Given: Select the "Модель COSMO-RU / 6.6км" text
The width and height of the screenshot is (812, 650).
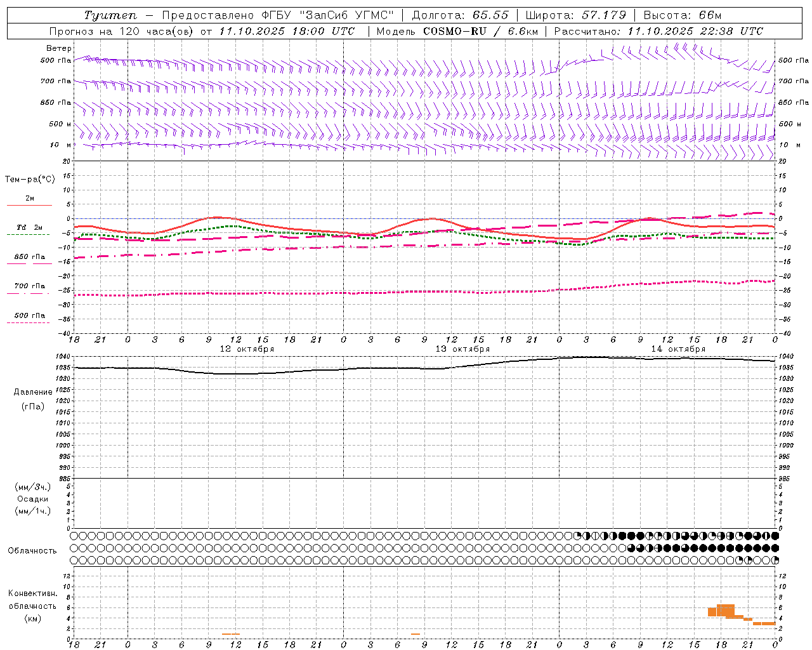Looking at the screenshot, I should click(x=457, y=31).
